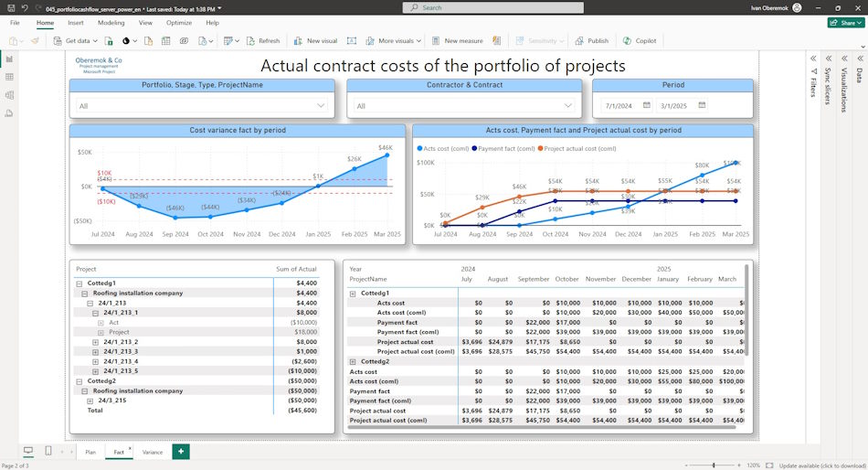This screenshot has height=470, width=868.
Task: Switch to mobile layout icon
Action: coord(48,451)
